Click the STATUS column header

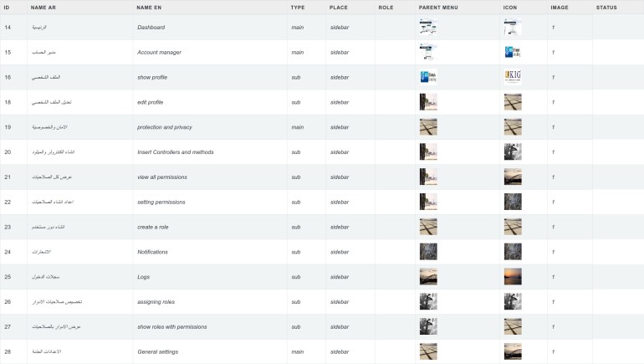point(606,7)
